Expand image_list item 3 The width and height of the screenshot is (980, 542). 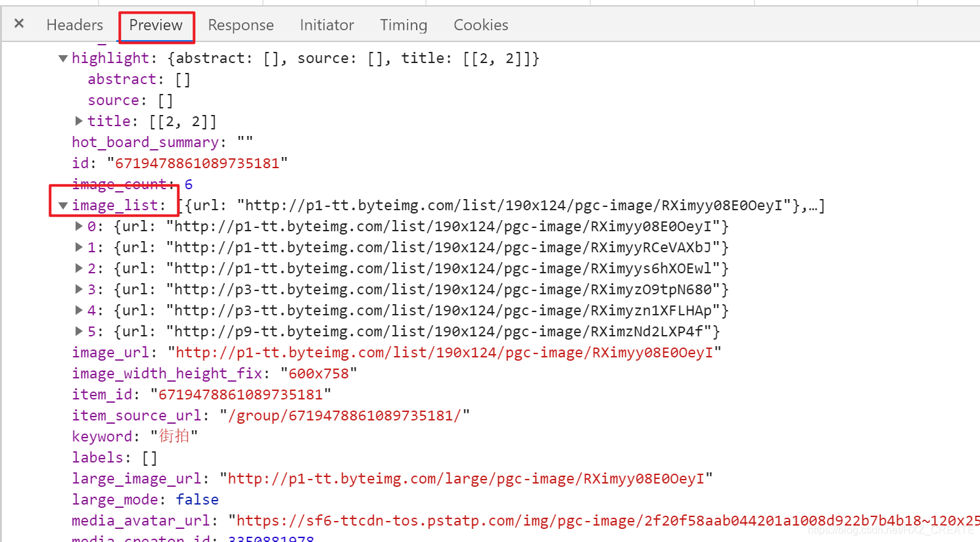click(x=79, y=289)
